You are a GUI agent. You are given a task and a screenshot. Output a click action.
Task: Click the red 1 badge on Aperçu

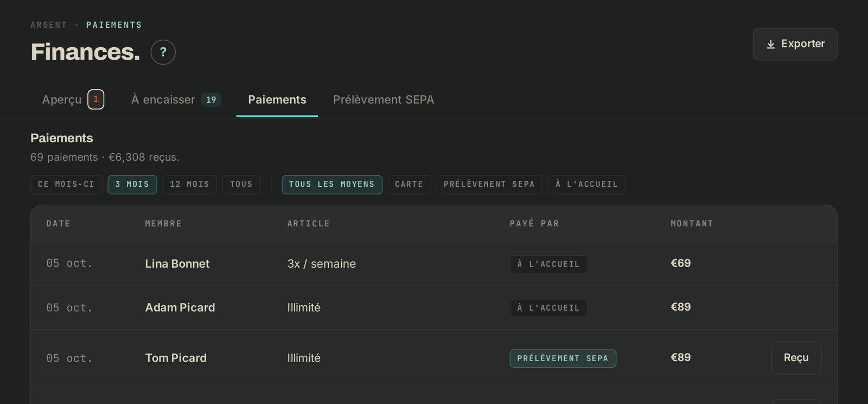pos(96,99)
